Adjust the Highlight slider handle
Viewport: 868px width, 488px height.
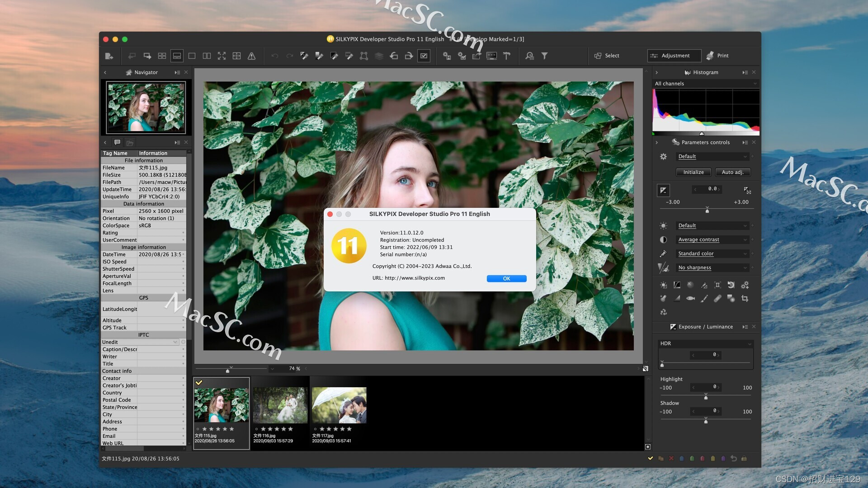click(x=706, y=397)
